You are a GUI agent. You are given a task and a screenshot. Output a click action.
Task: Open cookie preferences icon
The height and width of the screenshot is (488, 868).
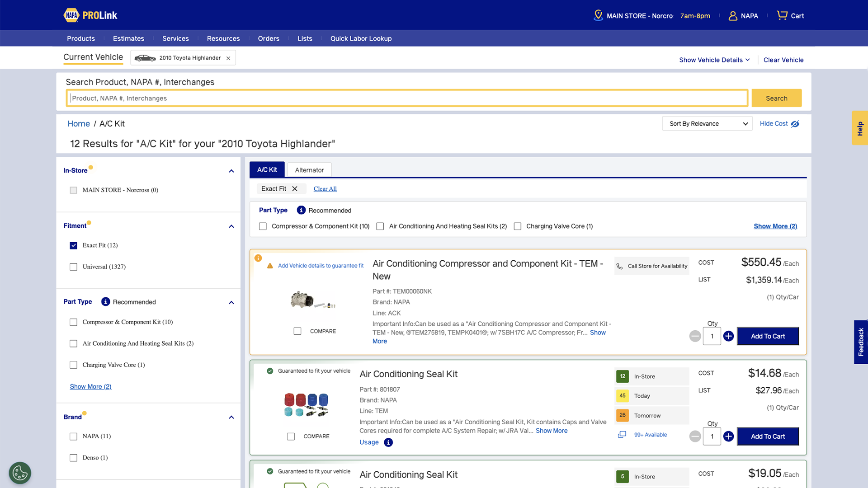pyautogui.click(x=20, y=473)
